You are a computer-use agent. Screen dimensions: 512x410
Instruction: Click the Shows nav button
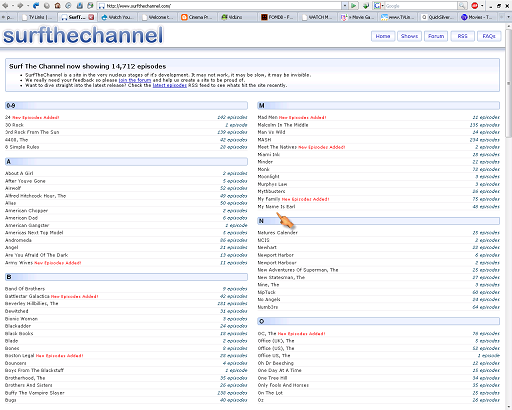pyautogui.click(x=409, y=36)
